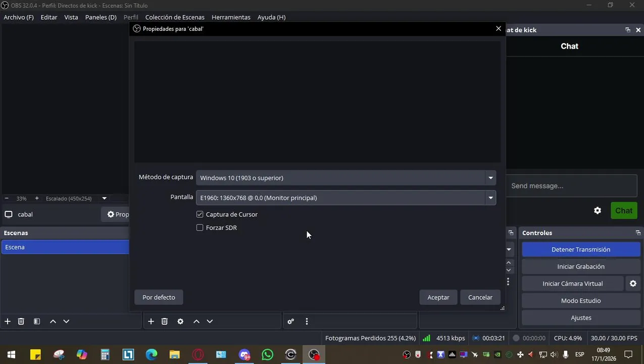The width and height of the screenshot is (644, 364).
Task: Increase transition duration with up stepper
Action: coord(509,262)
